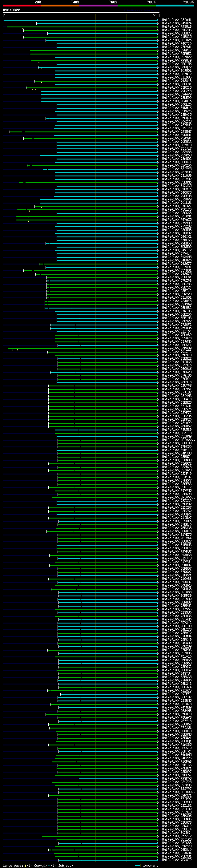
Task: Click label UniRef100_B1XJG5
Action: click(176, 186)
